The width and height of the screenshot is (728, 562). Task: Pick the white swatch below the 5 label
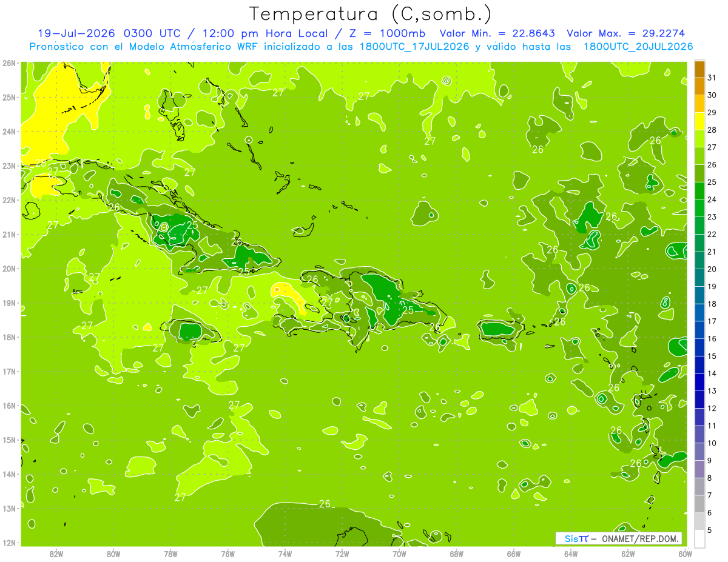pyautogui.click(x=699, y=539)
